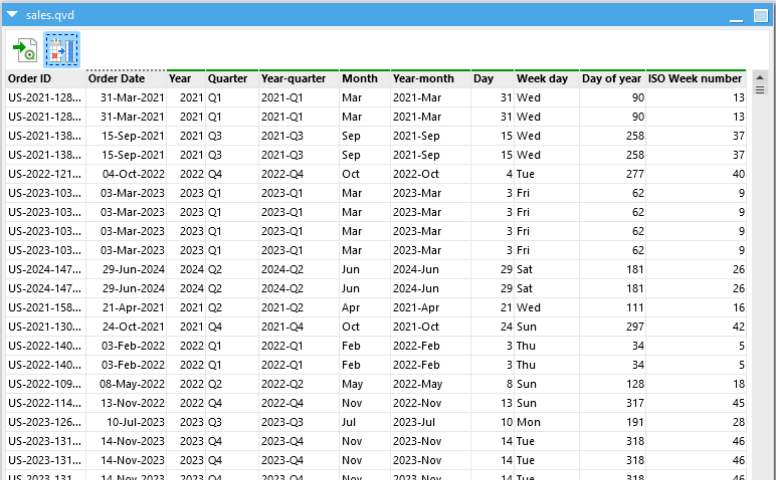Select the US-2022-109... order ID cell
Image resolution: width=776 pixels, height=480 pixels.
(46, 384)
